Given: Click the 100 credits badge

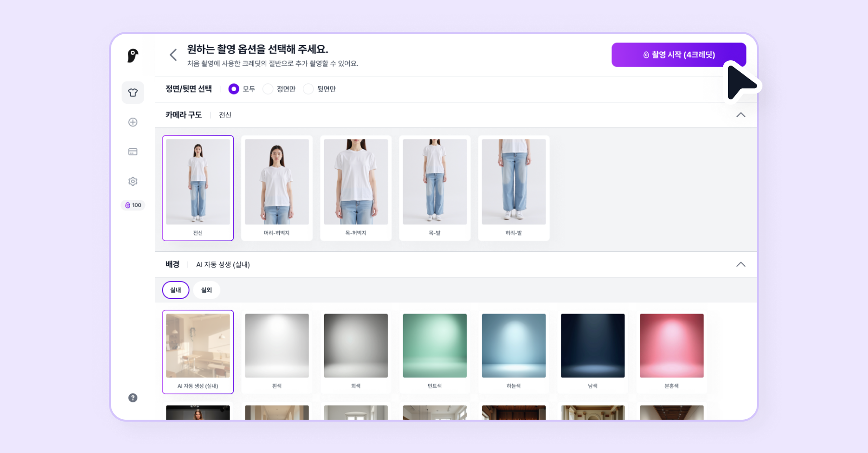Looking at the screenshot, I should click(133, 205).
